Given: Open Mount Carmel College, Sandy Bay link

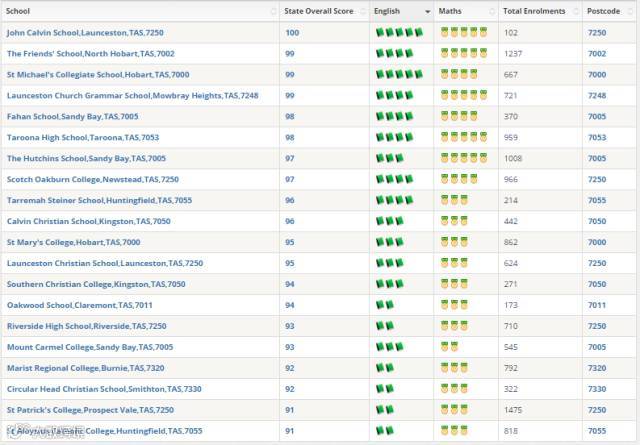Looking at the screenshot, I should tap(90, 347).
